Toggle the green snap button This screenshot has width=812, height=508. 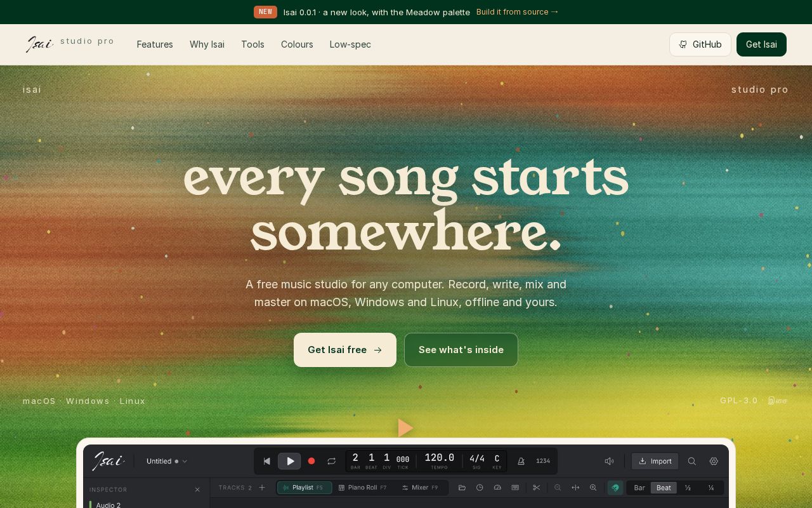tap(615, 488)
